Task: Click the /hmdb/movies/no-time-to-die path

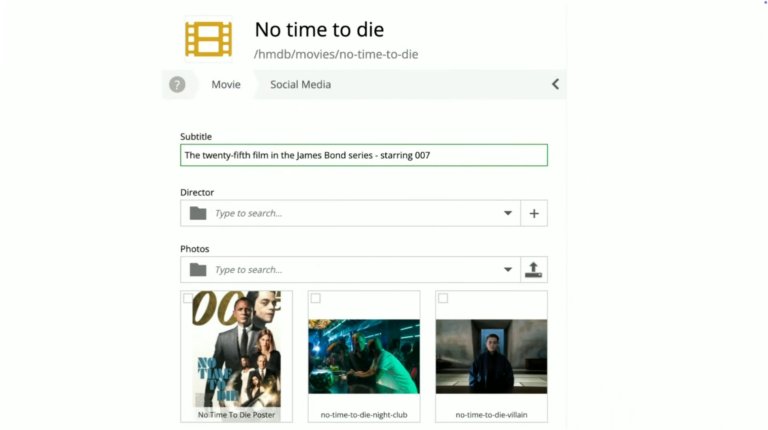Action: click(336, 54)
